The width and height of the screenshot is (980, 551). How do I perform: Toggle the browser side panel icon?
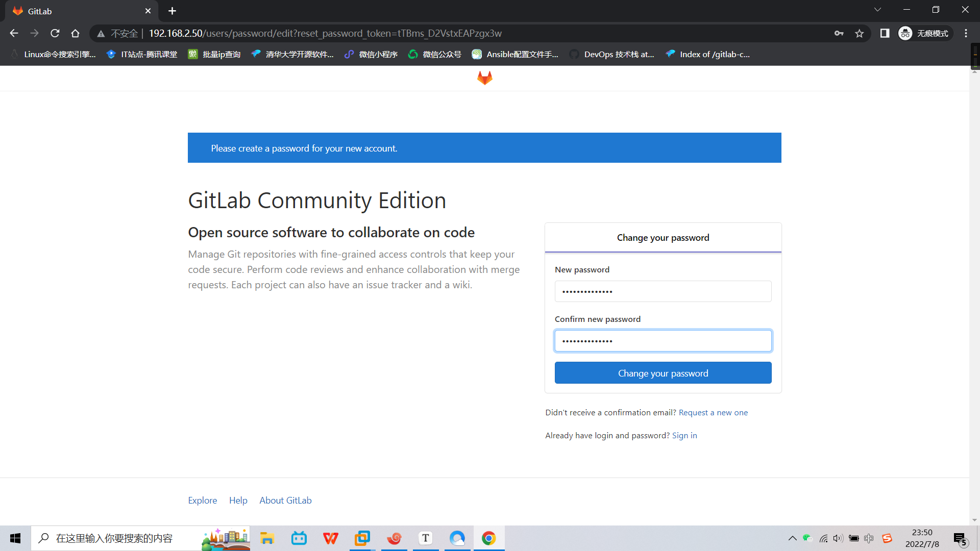pos(885,33)
